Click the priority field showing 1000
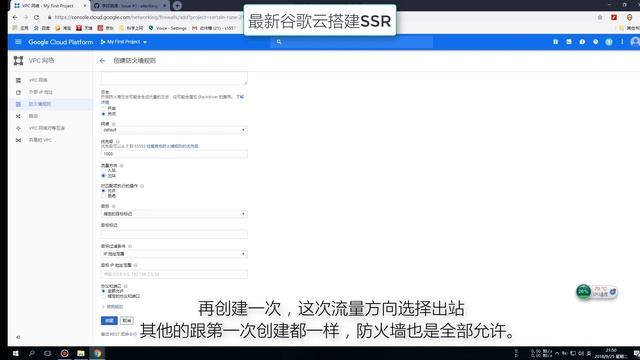The image size is (640, 360). click(x=174, y=154)
